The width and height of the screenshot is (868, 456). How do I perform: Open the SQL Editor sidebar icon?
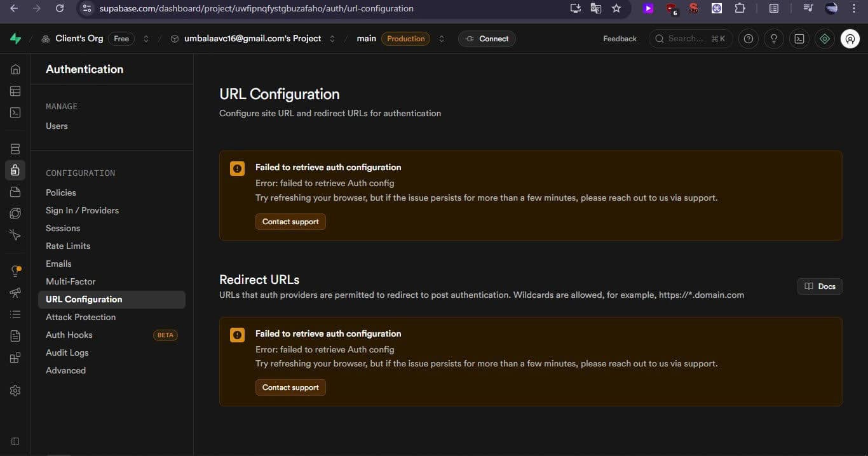click(15, 112)
